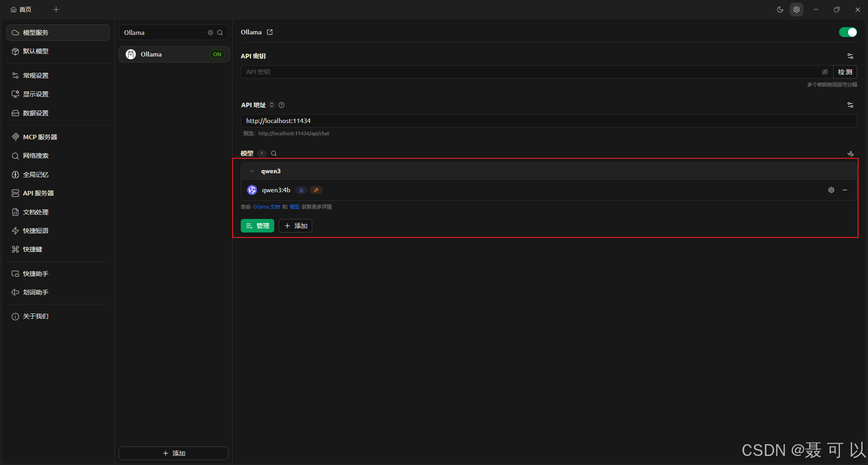
Task: Click the ON badge for Ollama
Action: 217,54
